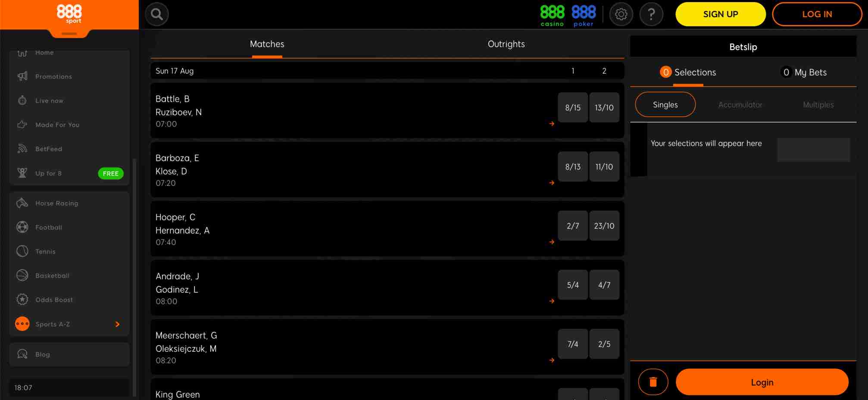
Task: Select 4/7 odds for Godinez, L
Action: (x=604, y=284)
